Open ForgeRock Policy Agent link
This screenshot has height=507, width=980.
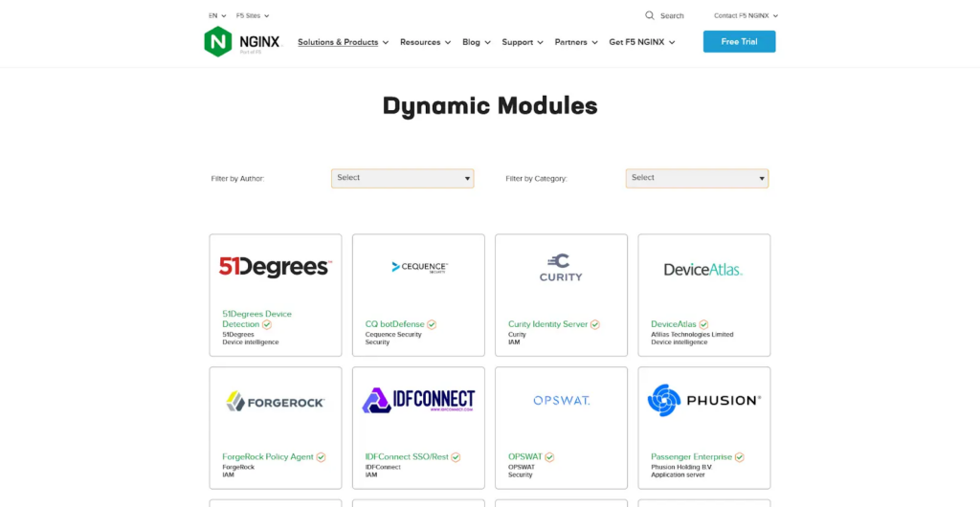(268, 457)
